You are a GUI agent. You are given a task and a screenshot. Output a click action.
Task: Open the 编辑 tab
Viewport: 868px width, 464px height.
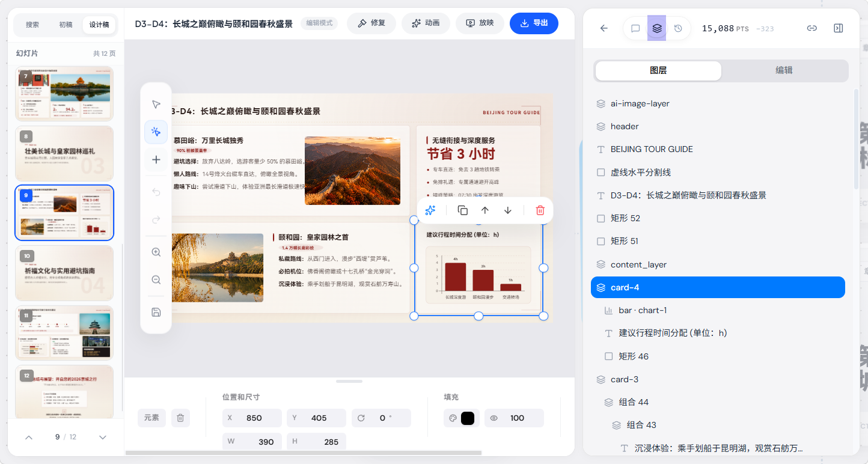pyautogui.click(x=784, y=70)
